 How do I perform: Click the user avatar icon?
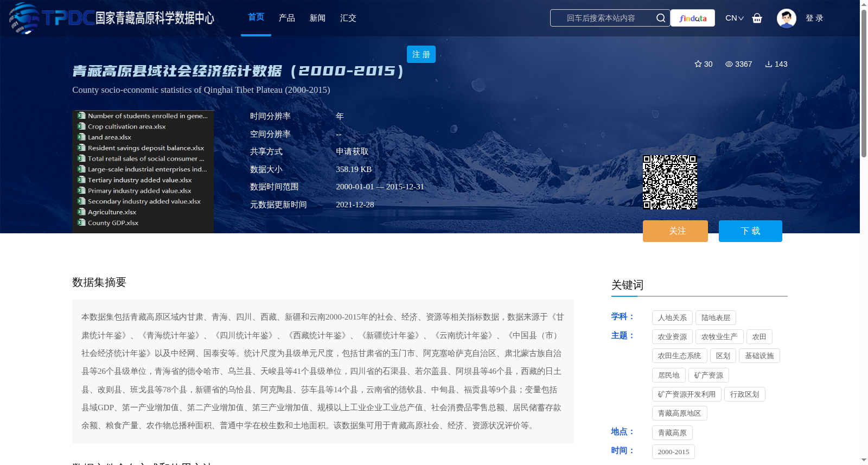(x=786, y=18)
